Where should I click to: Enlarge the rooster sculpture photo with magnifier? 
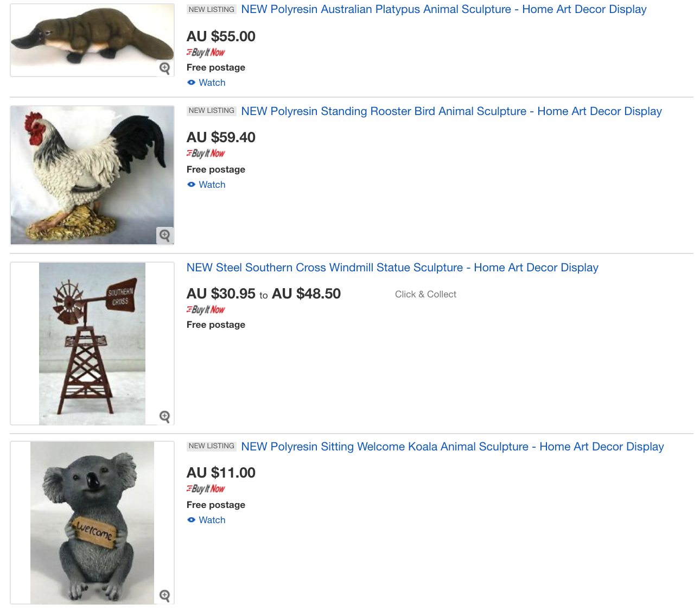click(164, 236)
